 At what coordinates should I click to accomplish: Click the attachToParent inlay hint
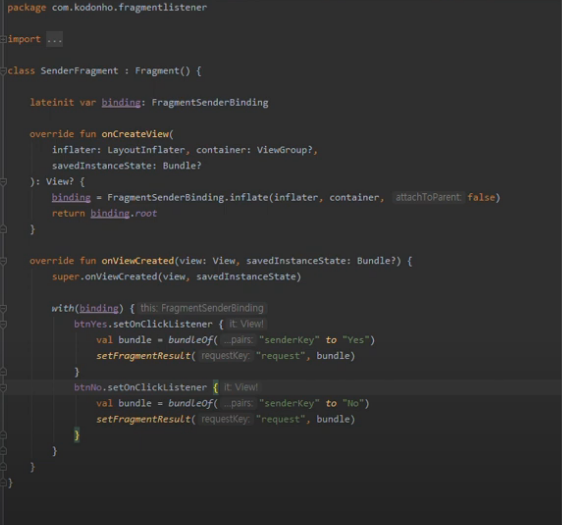428,197
